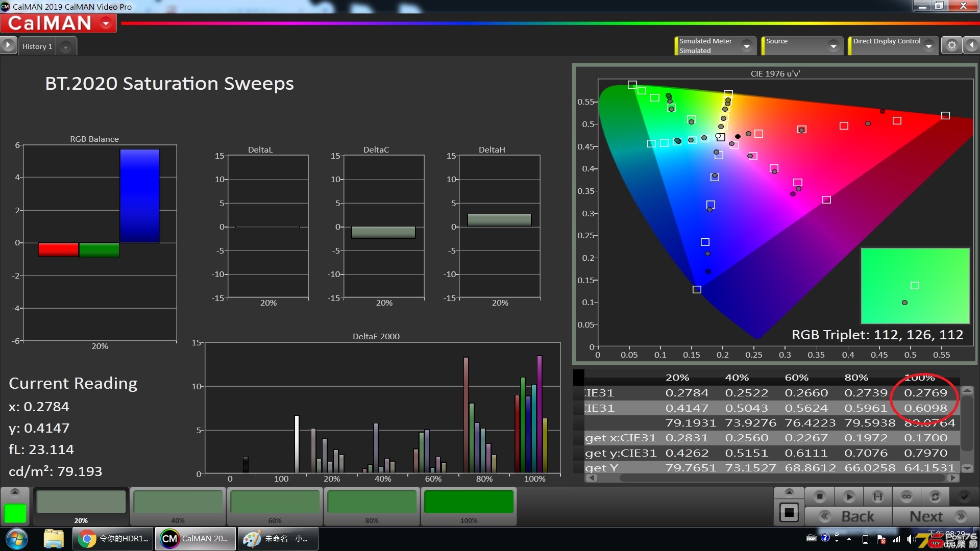Select the 60% saturation swatch

[x=275, y=506]
